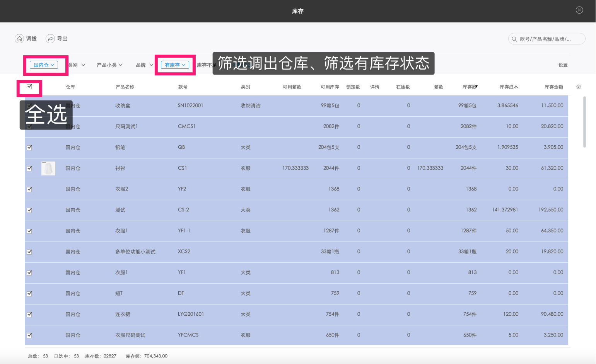Click the 导出 export icon
This screenshot has height=364, width=596.
(x=50, y=39)
